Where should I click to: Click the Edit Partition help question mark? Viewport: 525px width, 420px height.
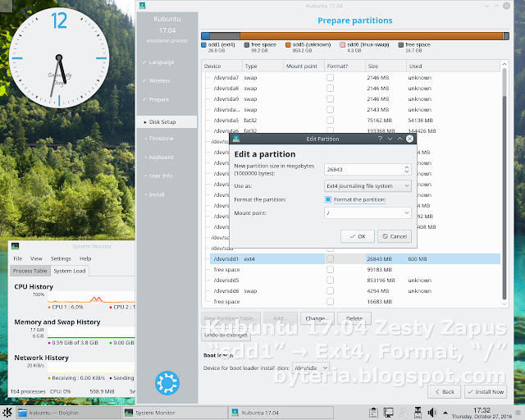point(380,139)
